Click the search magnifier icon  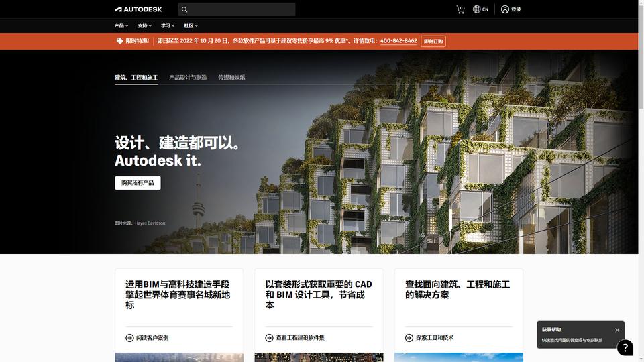(184, 9)
